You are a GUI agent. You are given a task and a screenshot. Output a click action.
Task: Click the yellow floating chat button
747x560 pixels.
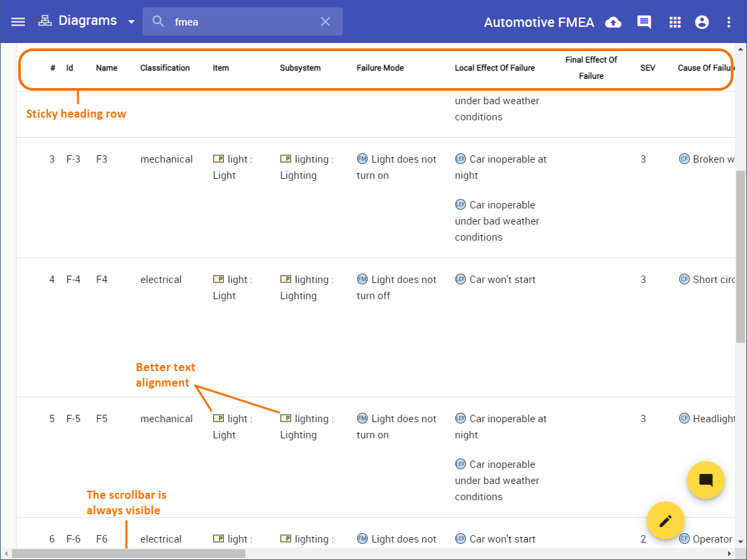click(705, 480)
